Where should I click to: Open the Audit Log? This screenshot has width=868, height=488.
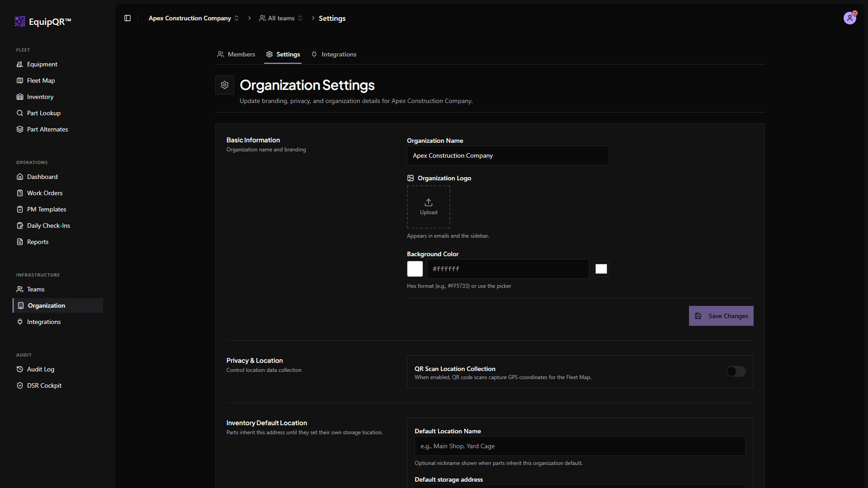[59, 369]
